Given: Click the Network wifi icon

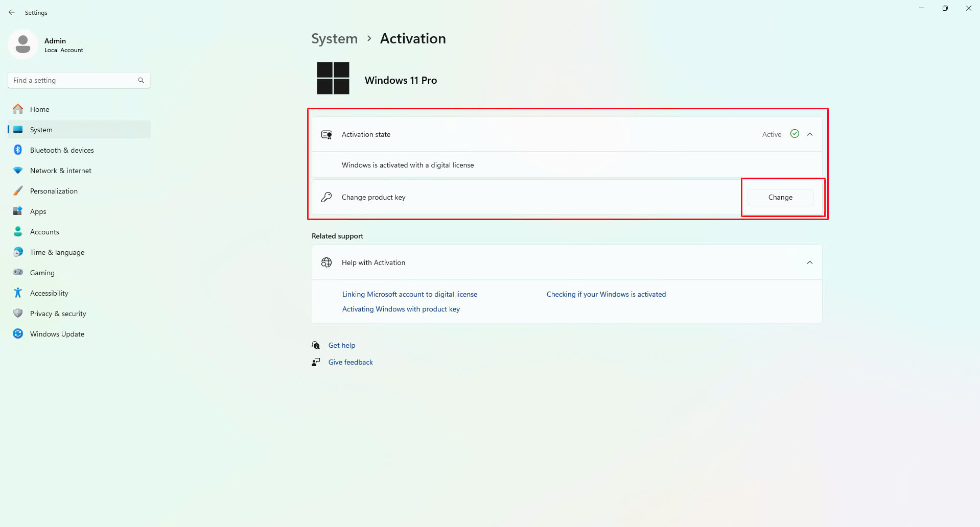Looking at the screenshot, I should [18, 170].
